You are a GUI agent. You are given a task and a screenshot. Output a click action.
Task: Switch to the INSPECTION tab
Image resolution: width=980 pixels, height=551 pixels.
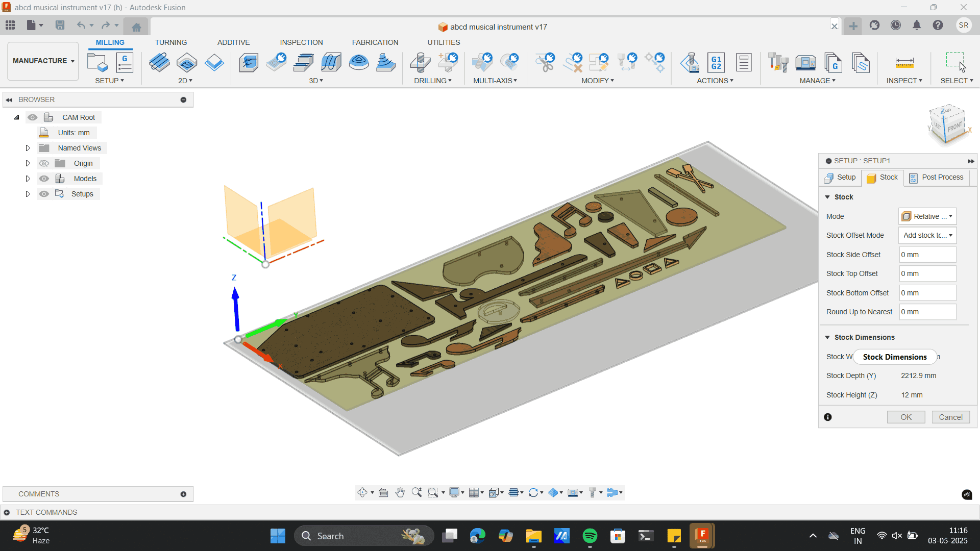[x=301, y=42]
